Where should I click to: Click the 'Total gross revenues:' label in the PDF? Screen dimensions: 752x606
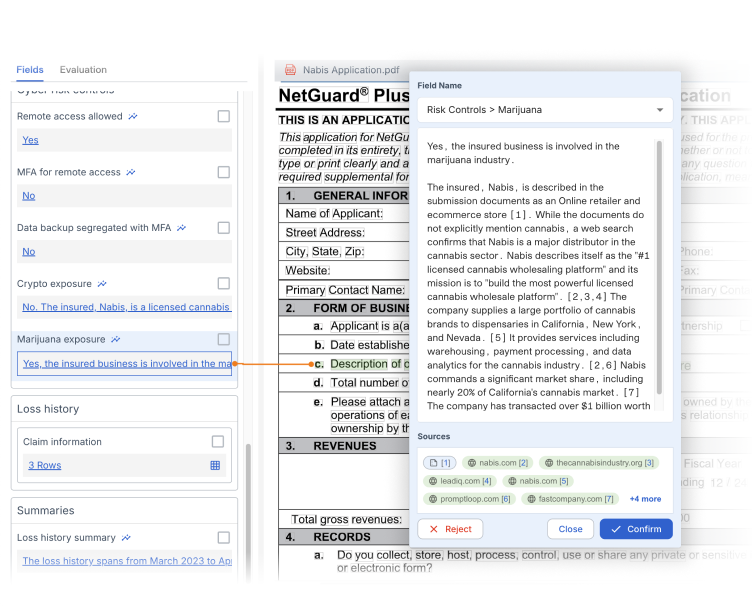[346, 520]
